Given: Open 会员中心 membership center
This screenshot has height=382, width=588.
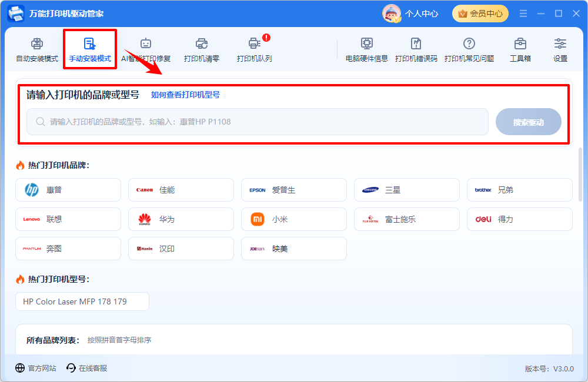Looking at the screenshot, I should point(480,14).
